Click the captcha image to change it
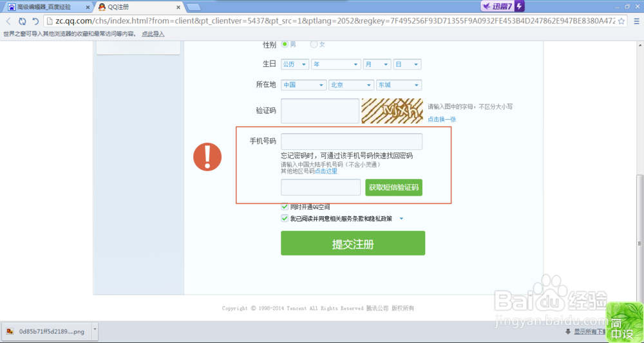 tap(392, 111)
